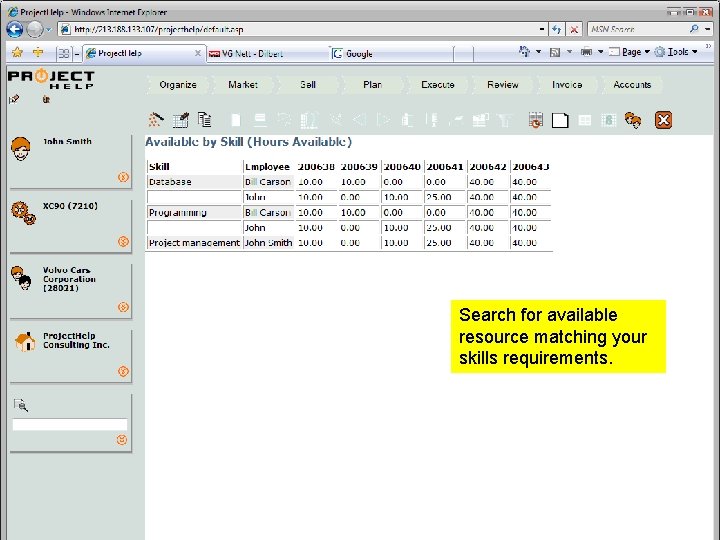The height and width of the screenshot is (540, 720).
Task: Open the Tools dropdown menu
Action: point(676,52)
